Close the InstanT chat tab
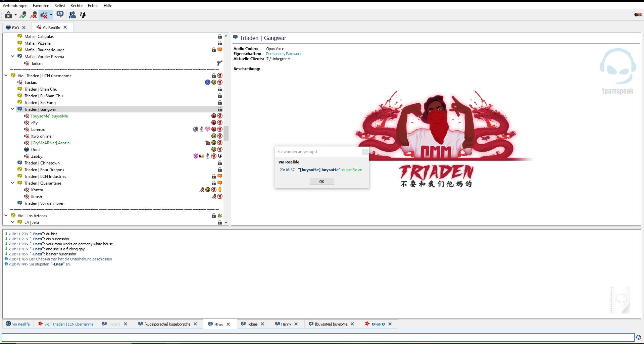644x344 pixels. [126, 324]
